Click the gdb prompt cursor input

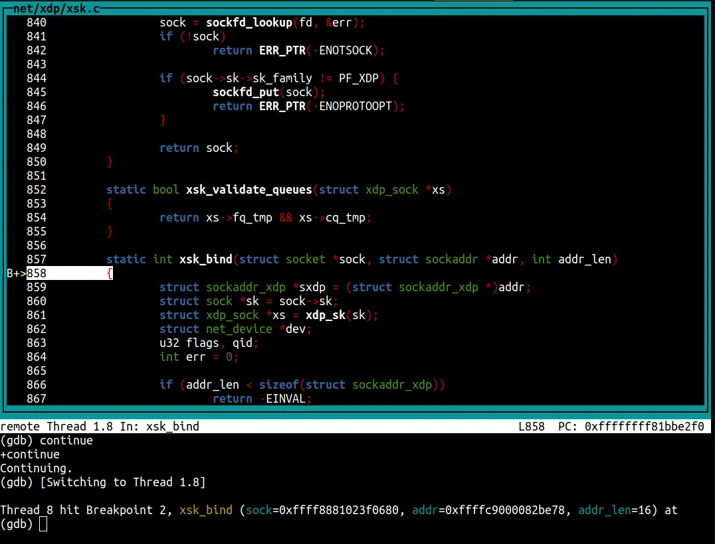coord(43,524)
